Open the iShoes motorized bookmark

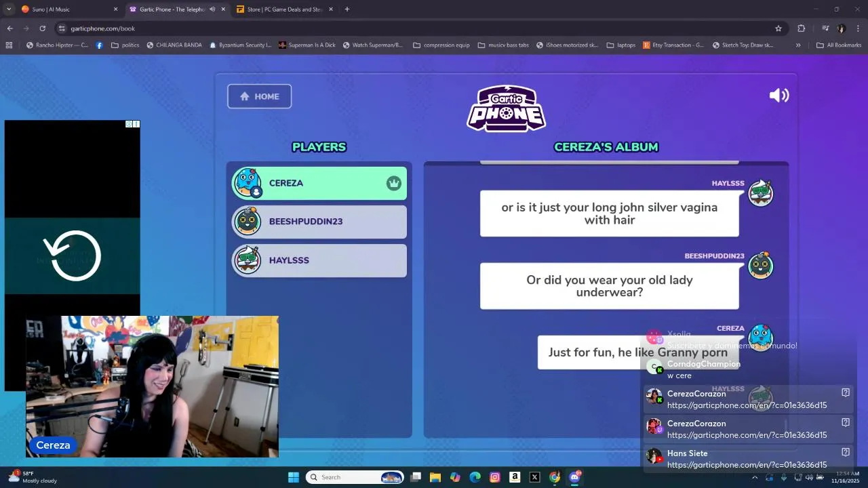coord(567,45)
